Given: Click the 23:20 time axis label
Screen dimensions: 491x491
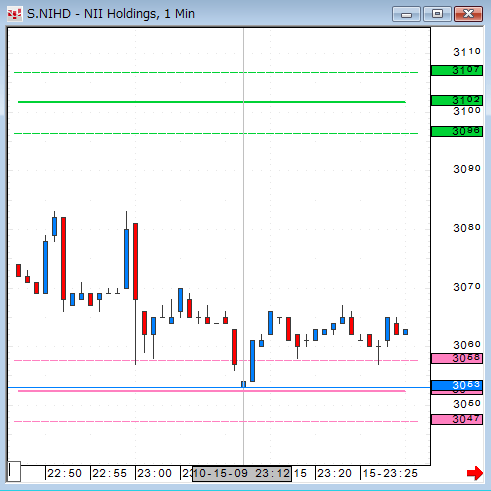Looking at the screenshot, I should (x=334, y=473).
